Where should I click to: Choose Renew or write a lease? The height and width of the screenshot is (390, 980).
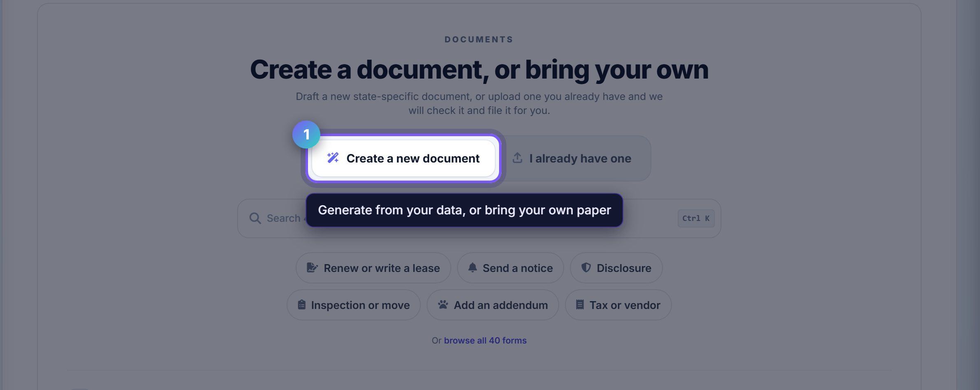coord(373,268)
